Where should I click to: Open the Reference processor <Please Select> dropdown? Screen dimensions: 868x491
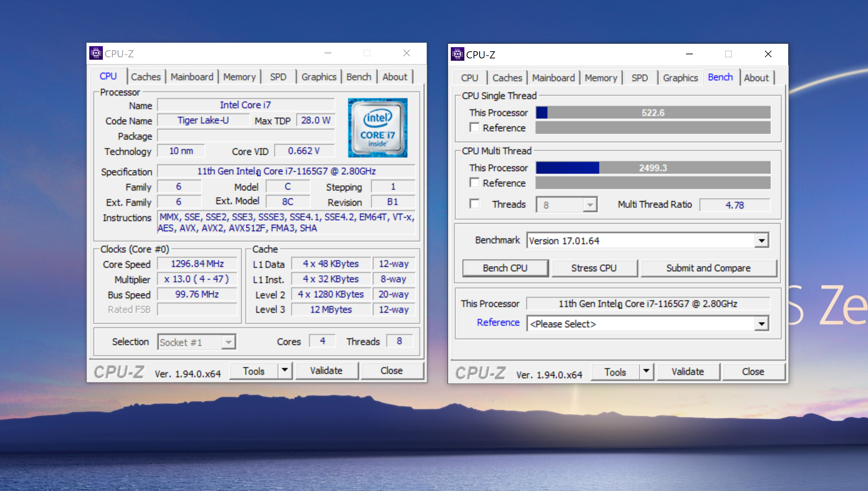click(x=762, y=324)
